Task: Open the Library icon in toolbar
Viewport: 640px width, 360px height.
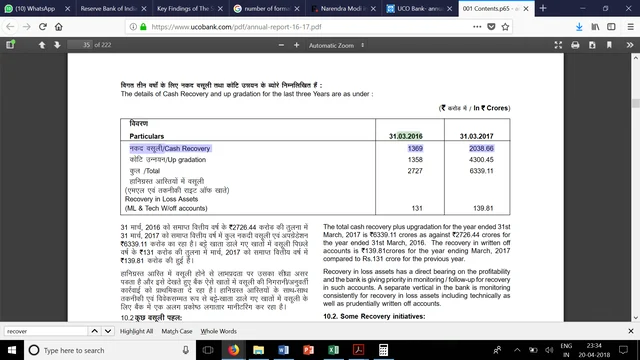Action: pyautogui.click(x=596, y=27)
